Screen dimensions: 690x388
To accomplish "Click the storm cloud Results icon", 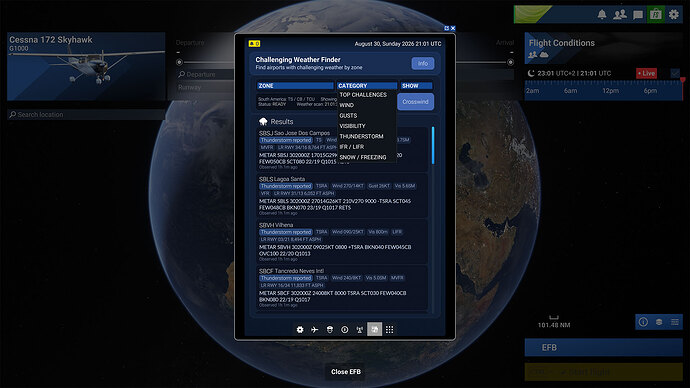I will click(x=263, y=121).
